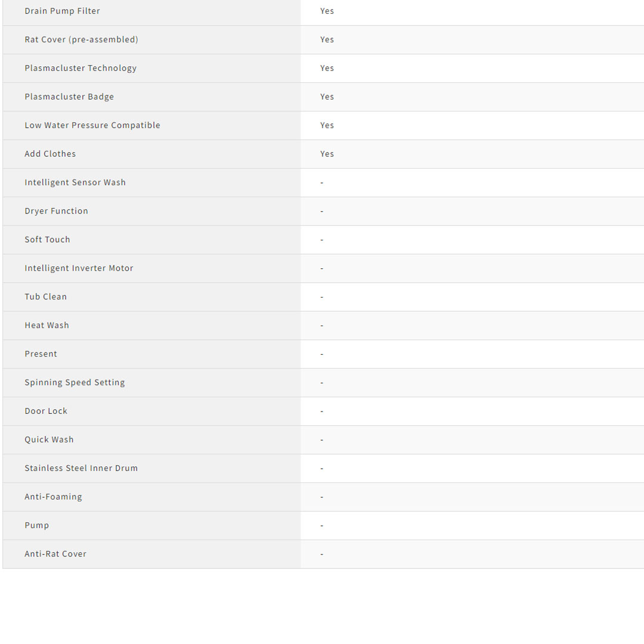
Task: Select the Plasmacluster Badge label
Action: point(69,97)
